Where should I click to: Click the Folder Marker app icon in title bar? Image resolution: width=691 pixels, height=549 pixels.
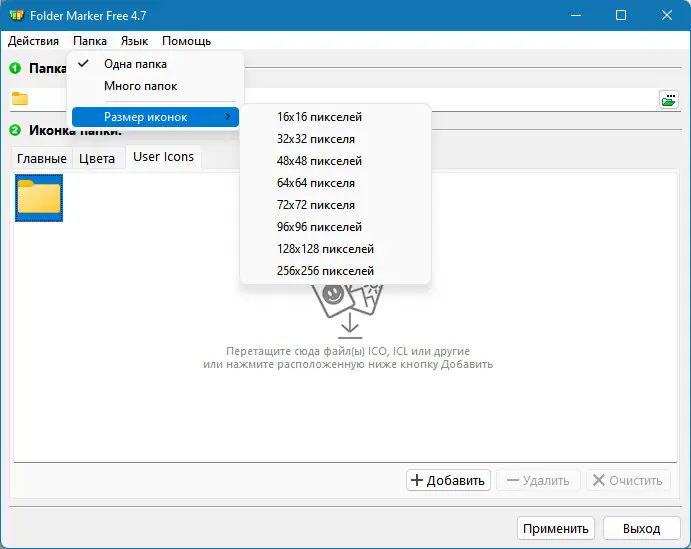pyautogui.click(x=16, y=15)
